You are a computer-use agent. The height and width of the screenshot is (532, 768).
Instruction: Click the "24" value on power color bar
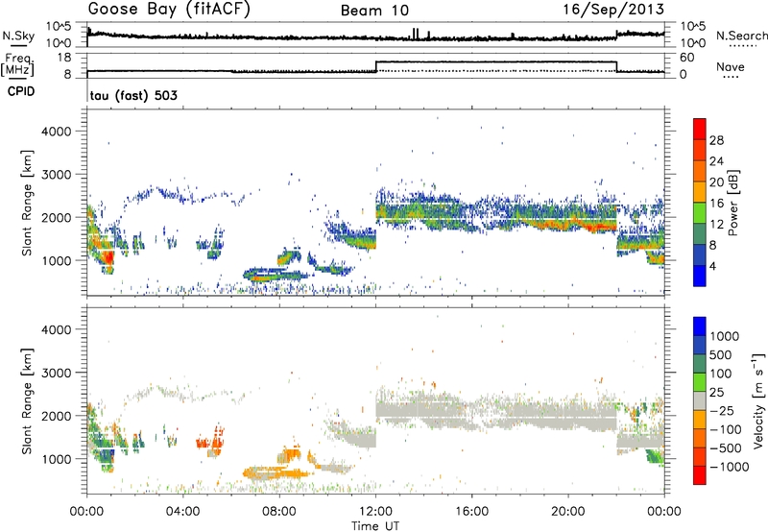coord(716,161)
